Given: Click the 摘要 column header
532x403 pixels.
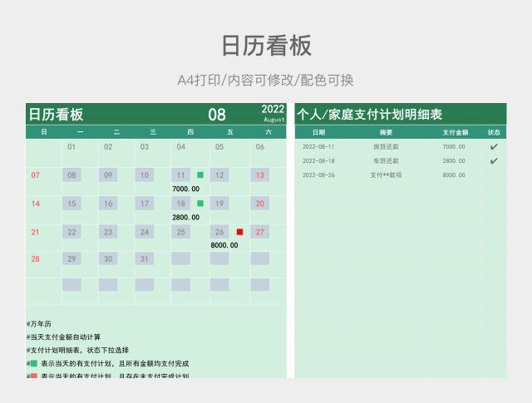Looking at the screenshot, I should tap(386, 132).
